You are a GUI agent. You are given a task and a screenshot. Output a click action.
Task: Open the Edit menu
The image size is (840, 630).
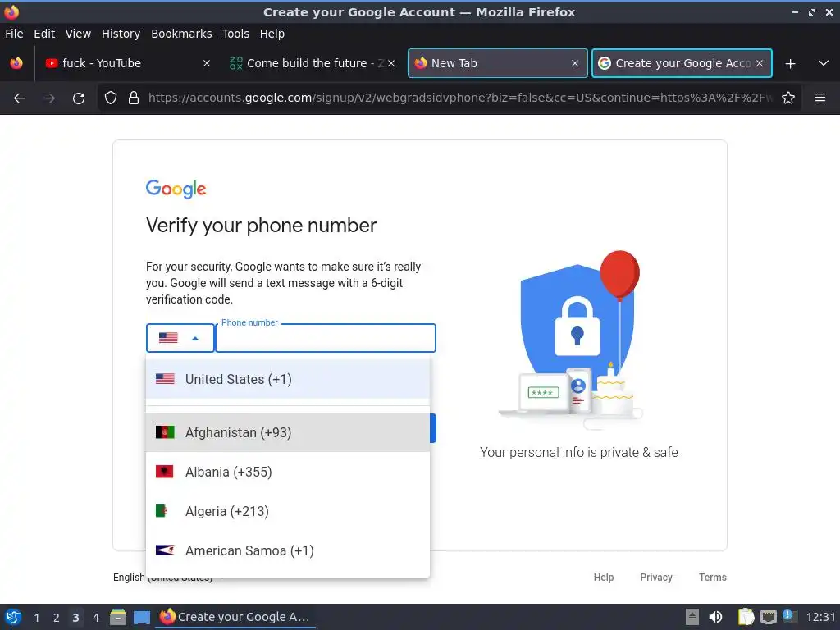tap(44, 34)
